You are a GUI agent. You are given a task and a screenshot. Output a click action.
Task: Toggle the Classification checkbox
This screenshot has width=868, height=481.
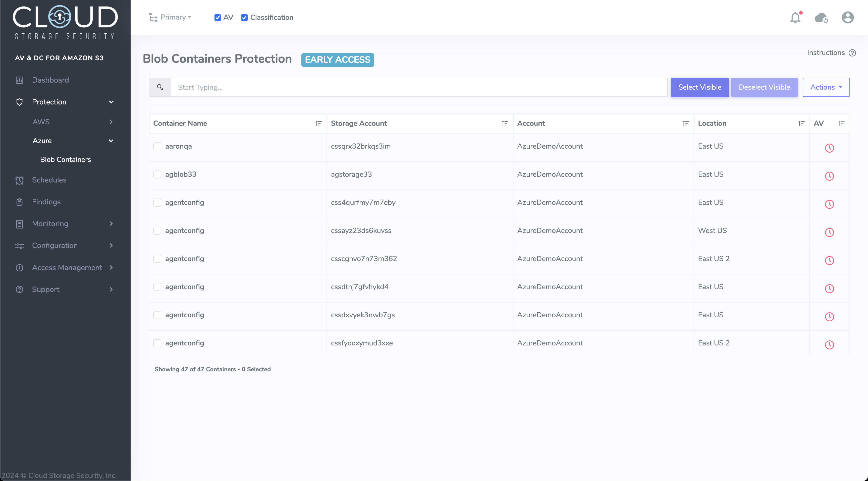coord(244,18)
